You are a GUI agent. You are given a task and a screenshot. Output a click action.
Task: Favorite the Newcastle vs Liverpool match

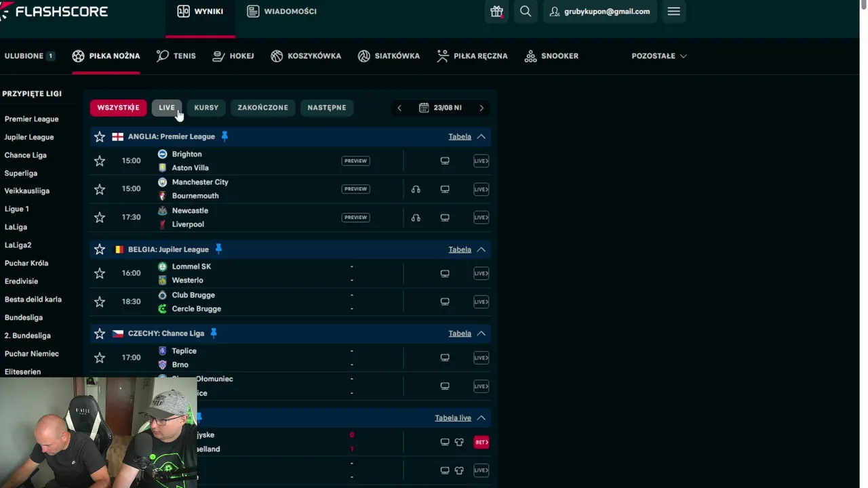pyautogui.click(x=100, y=217)
